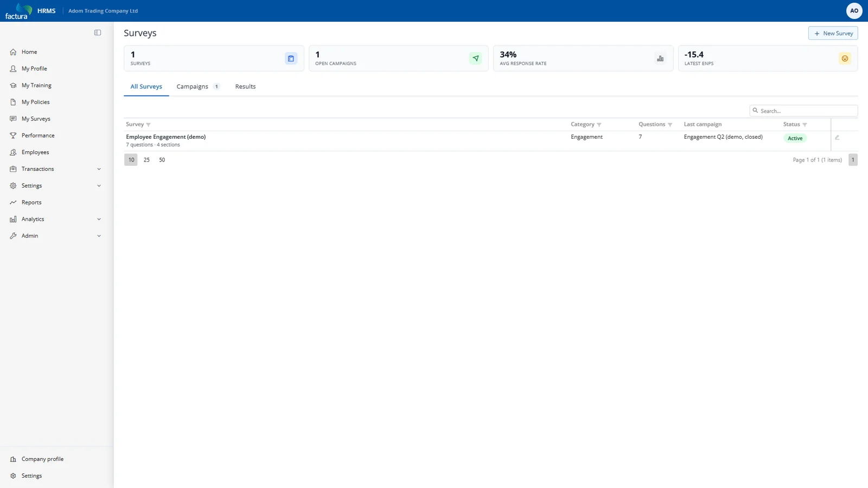This screenshot has height=488, width=868.
Task: Expand the Admin menu chevron
Action: [99, 236]
